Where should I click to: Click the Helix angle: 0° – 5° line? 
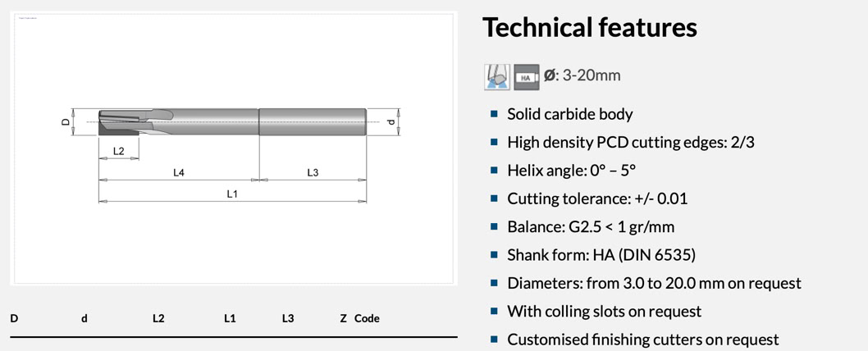click(571, 171)
